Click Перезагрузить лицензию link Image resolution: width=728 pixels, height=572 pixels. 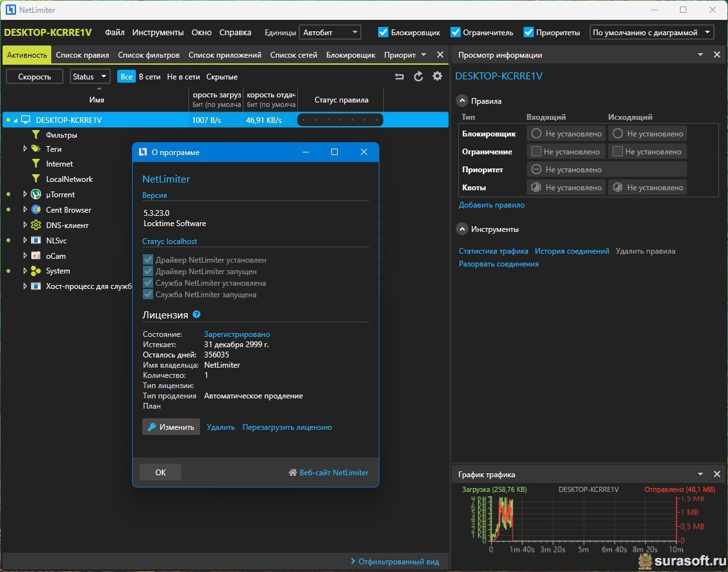(287, 427)
